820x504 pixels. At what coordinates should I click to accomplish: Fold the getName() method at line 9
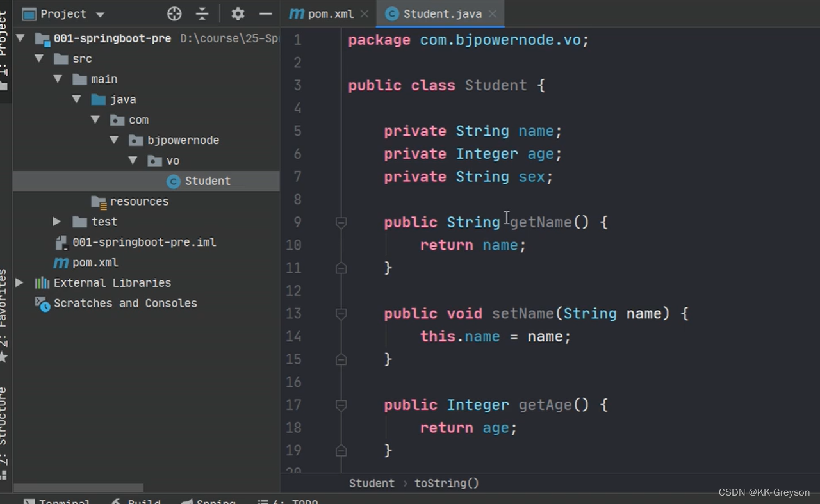pos(341,222)
